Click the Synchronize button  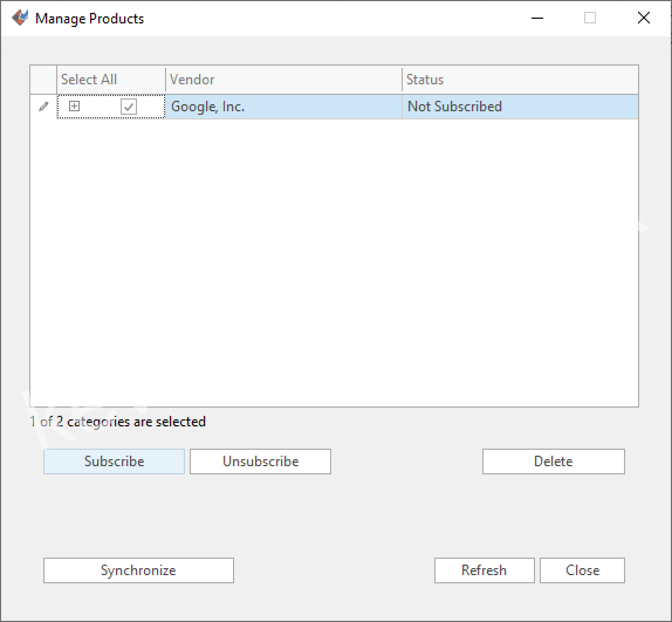click(x=138, y=570)
